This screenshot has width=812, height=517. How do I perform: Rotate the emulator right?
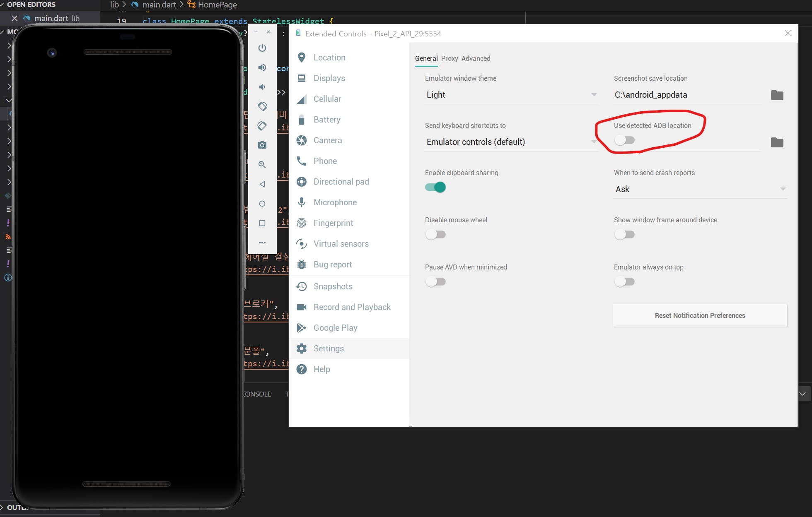pyautogui.click(x=262, y=126)
